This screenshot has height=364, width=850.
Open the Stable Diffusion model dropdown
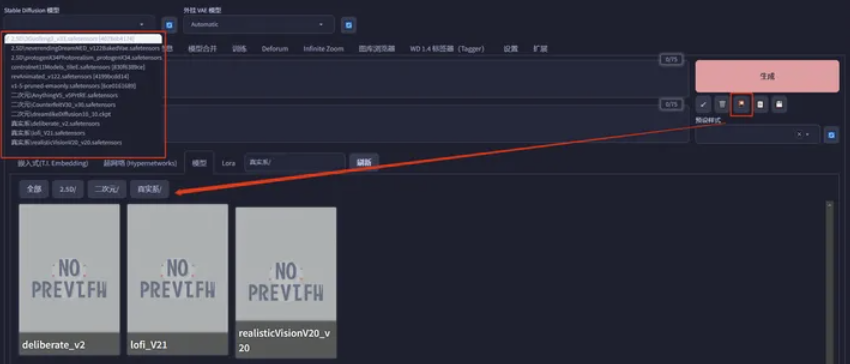click(x=80, y=24)
